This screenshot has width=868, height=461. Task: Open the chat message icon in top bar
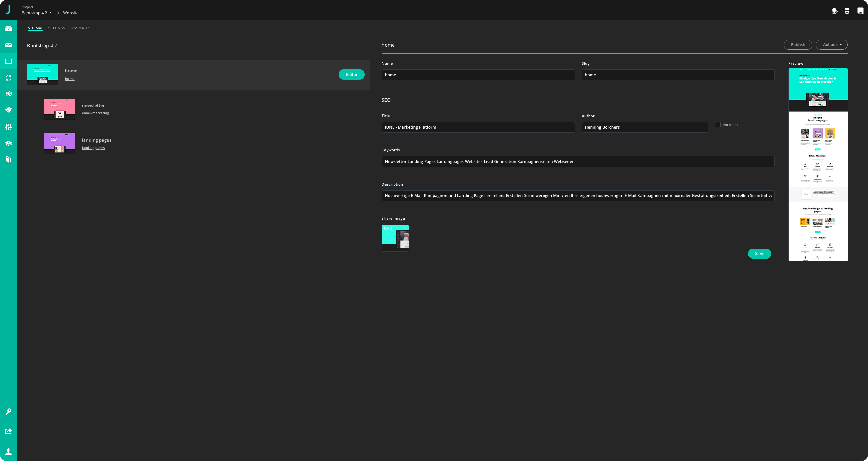click(861, 11)
